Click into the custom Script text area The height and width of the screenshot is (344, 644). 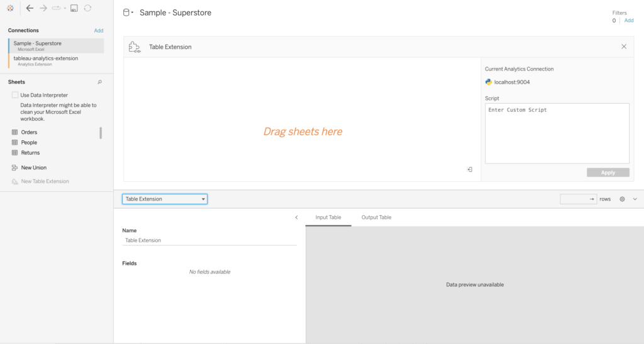coord(557,133)
